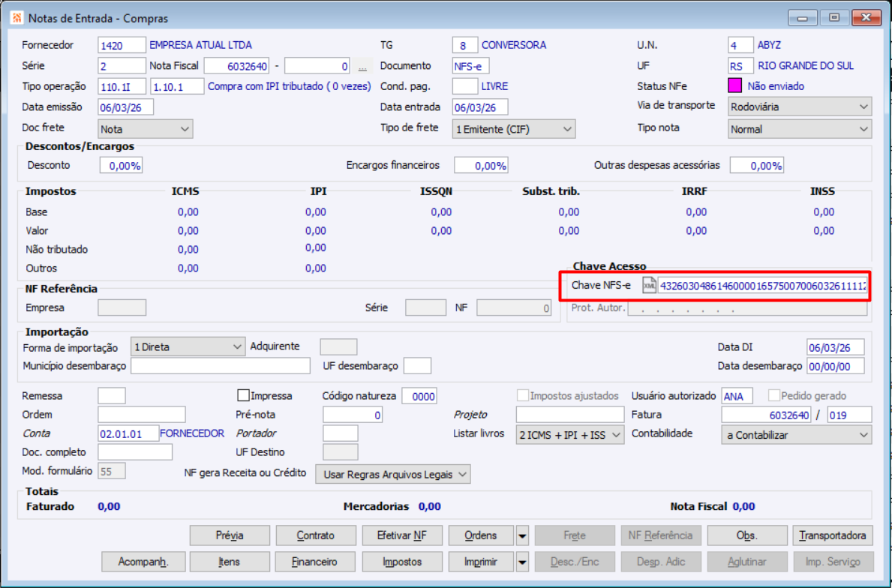
Task: Open the Financeiro button
Action: [x=316, y=562]
